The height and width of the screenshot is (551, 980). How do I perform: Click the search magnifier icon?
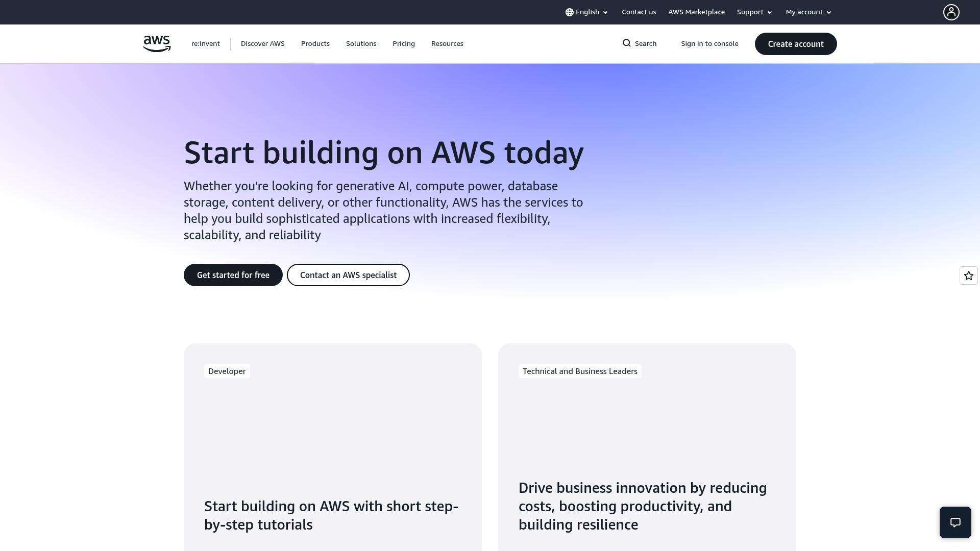click(x=627, y=43)
